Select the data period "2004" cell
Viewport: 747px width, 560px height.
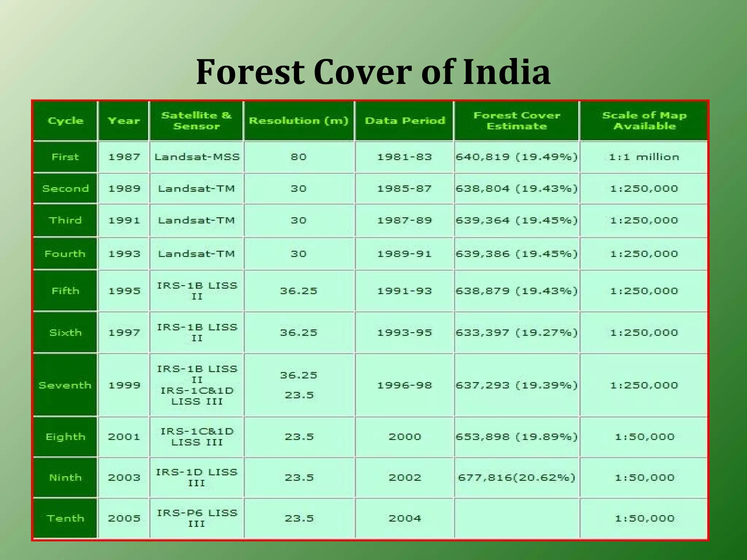[405, 518]
